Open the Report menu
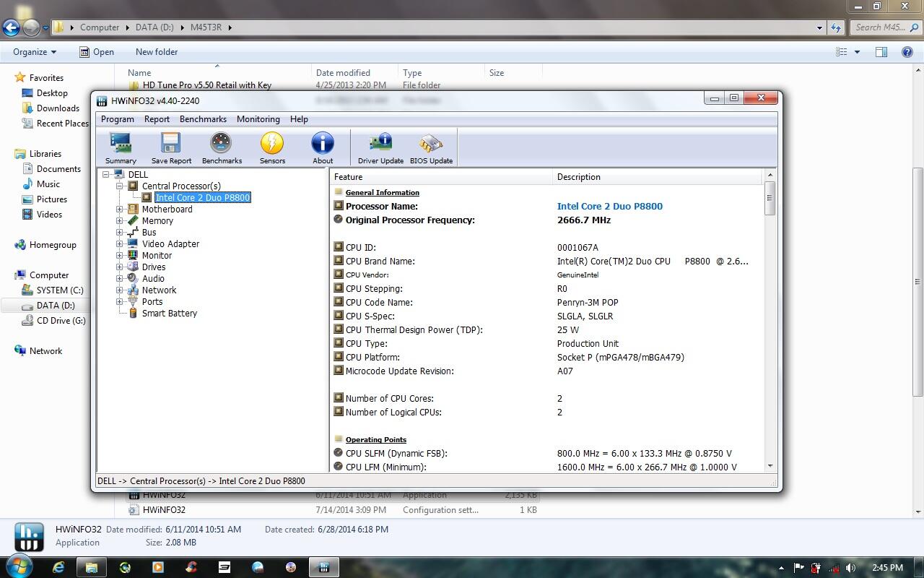Screen dimensions: 924x578 [157, 119]
